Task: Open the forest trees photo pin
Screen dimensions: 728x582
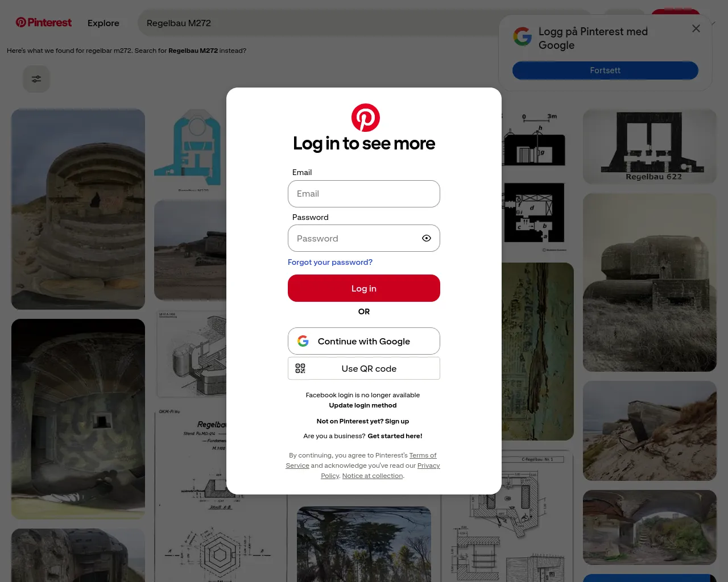Action: [364, 544]
